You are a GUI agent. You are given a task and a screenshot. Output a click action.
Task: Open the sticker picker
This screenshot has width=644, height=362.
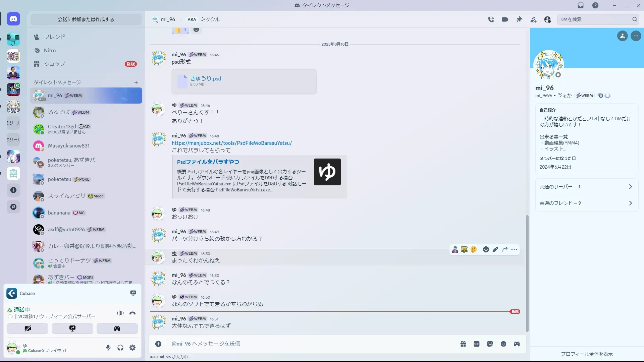click(490, 344)
